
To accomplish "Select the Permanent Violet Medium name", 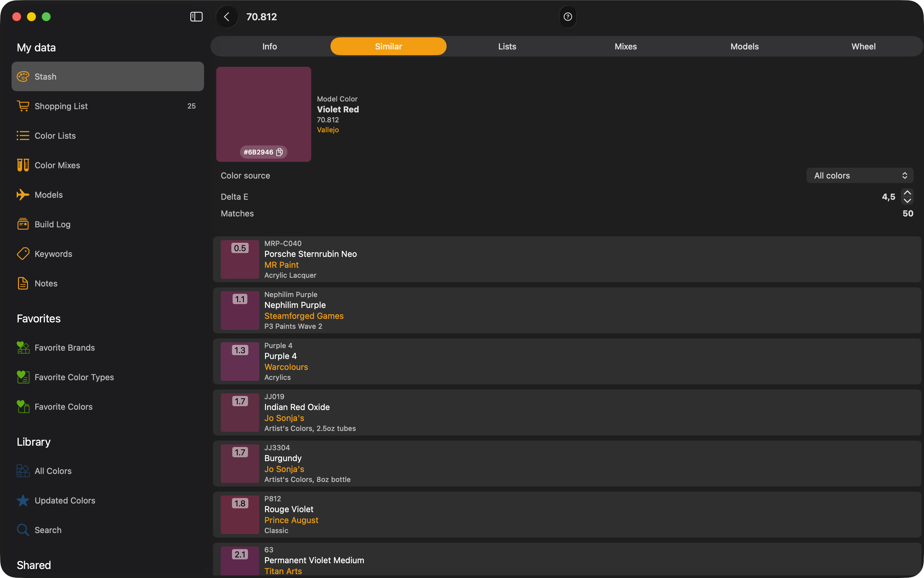I will pos(314,560).
